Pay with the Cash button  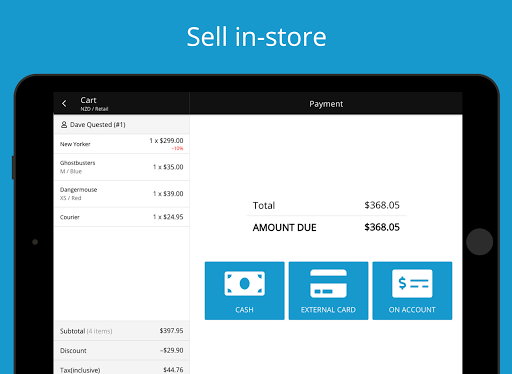pos(244,291)
